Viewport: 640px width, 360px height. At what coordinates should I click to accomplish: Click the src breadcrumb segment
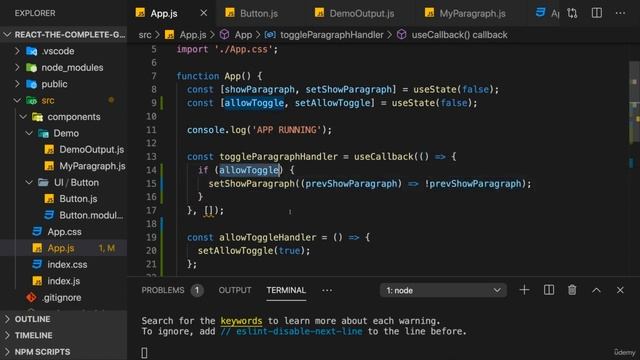click(x=144, y=35)
